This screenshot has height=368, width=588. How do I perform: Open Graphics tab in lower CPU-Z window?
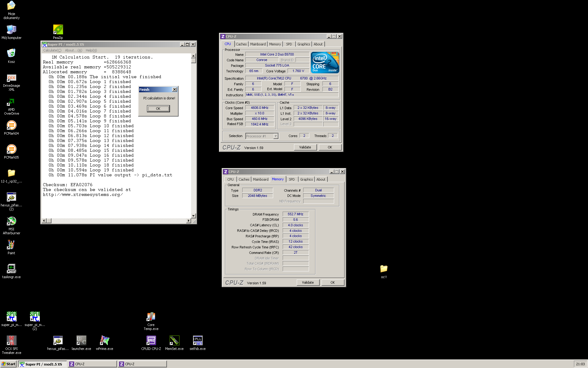point(306,179)
